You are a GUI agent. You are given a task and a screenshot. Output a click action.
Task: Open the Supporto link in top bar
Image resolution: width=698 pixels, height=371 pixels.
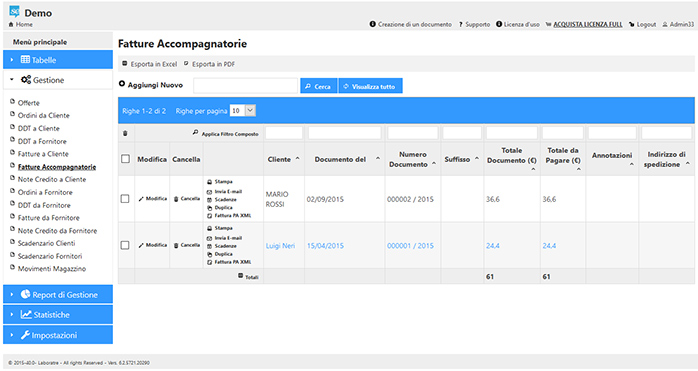pyautogui.click(x=477, y=24)
